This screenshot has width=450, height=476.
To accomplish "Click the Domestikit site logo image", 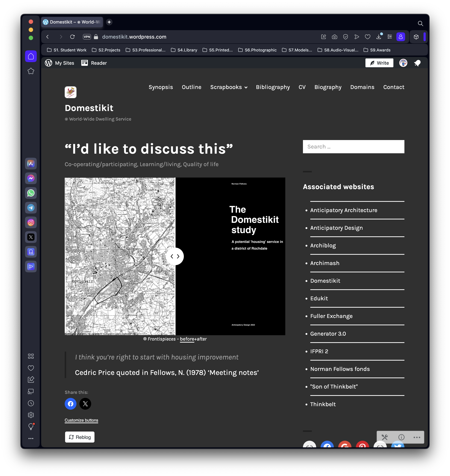I will pyautogui.click(x=71, y=92).
